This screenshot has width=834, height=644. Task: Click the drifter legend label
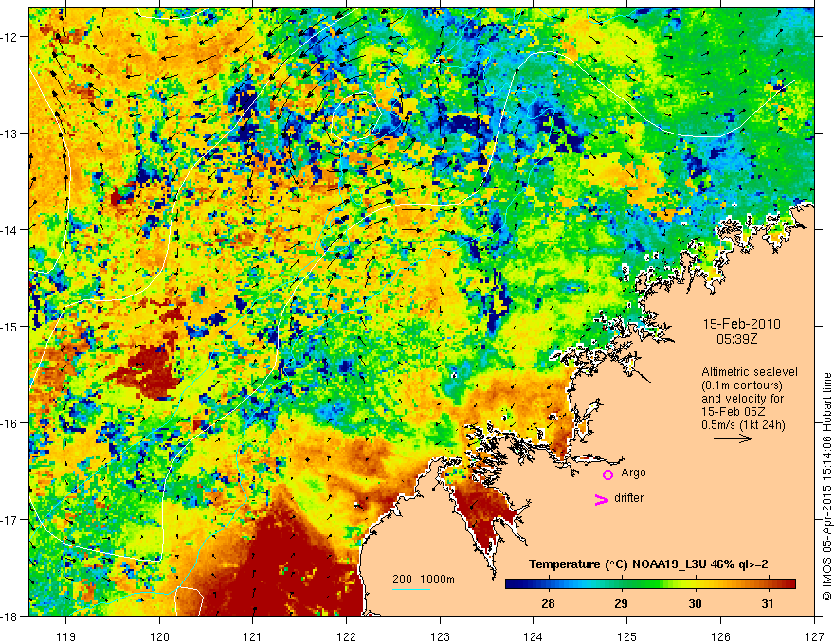pyautogui.click(x=628, y=498)
